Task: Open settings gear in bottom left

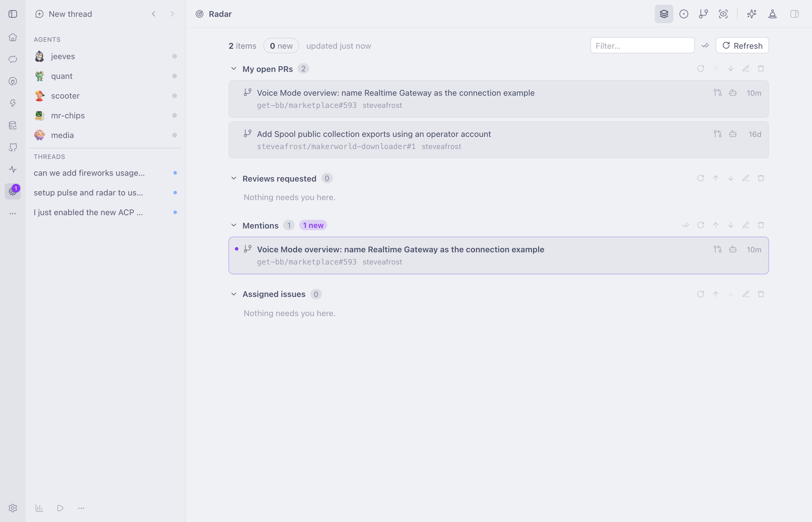Action: pyautogui.click(x=13, y=508)
